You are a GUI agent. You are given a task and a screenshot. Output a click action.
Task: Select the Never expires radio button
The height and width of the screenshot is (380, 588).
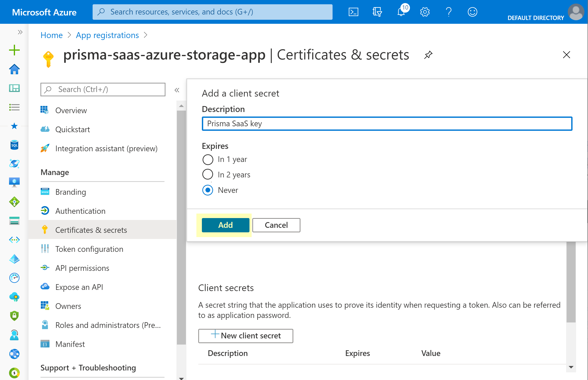click(208, 190)
